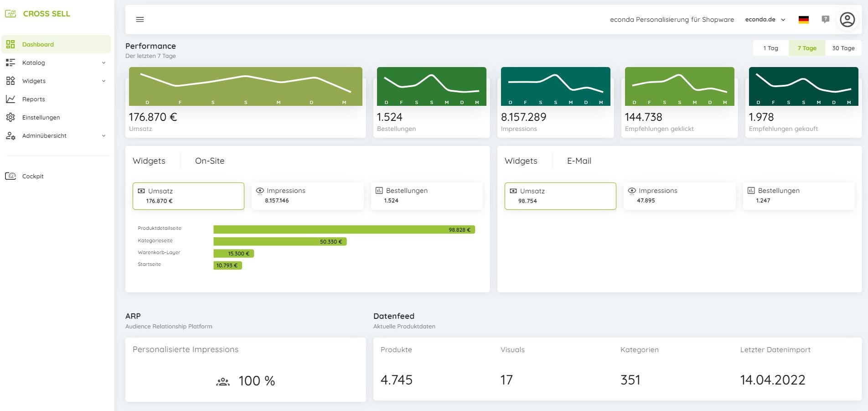Click the Katalog list icon
Screen dimensions: 868x411
tap(10, 62)
